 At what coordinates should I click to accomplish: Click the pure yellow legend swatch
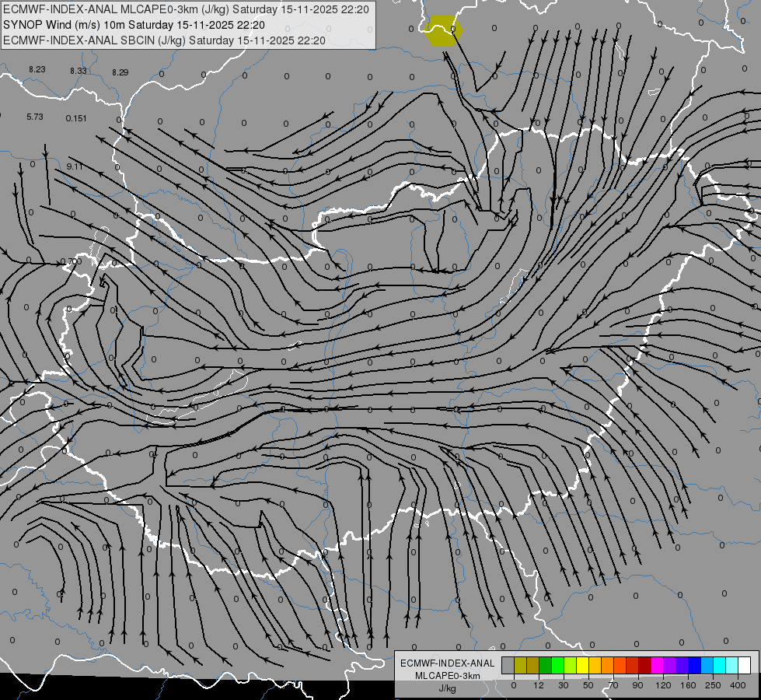click(582, 665)
